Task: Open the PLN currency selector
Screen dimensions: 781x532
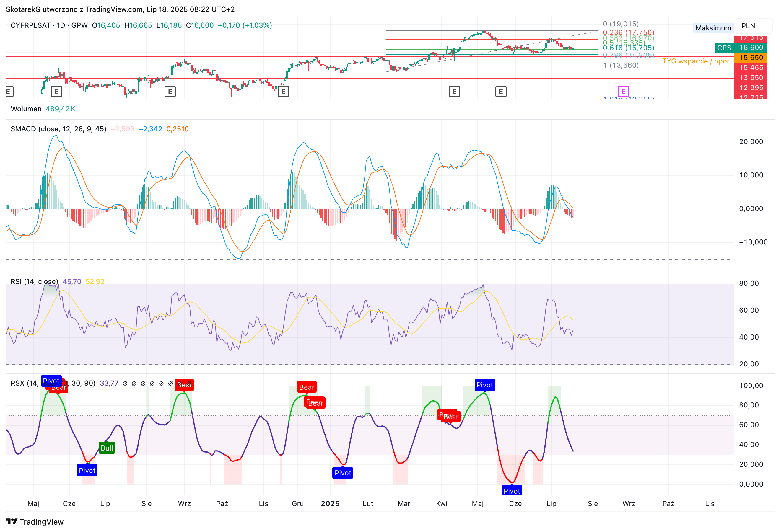Action: point(754,26)
